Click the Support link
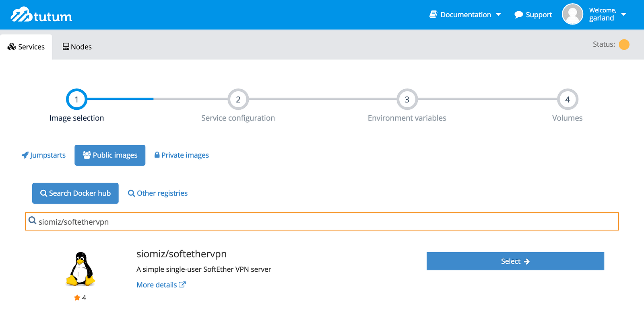 [x=533, y=15]
